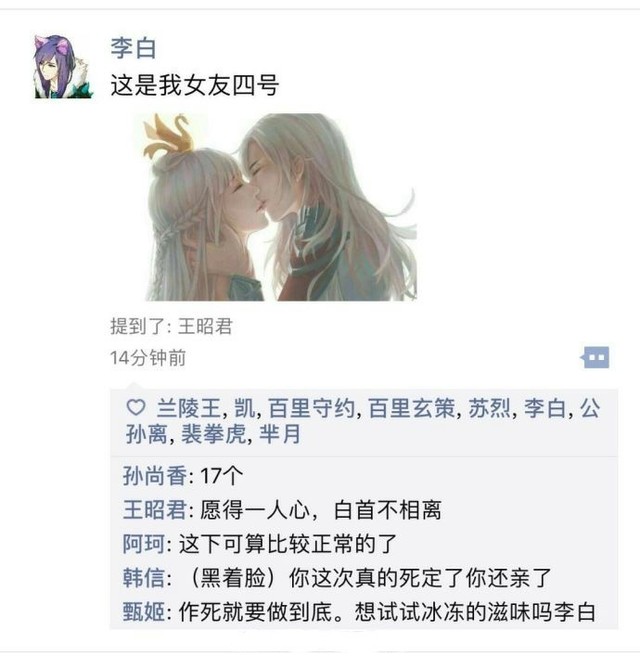The height and width of the screenshot is (656, 640).
Task: Open the kissing couple image
Action: [x=281, y=207]
